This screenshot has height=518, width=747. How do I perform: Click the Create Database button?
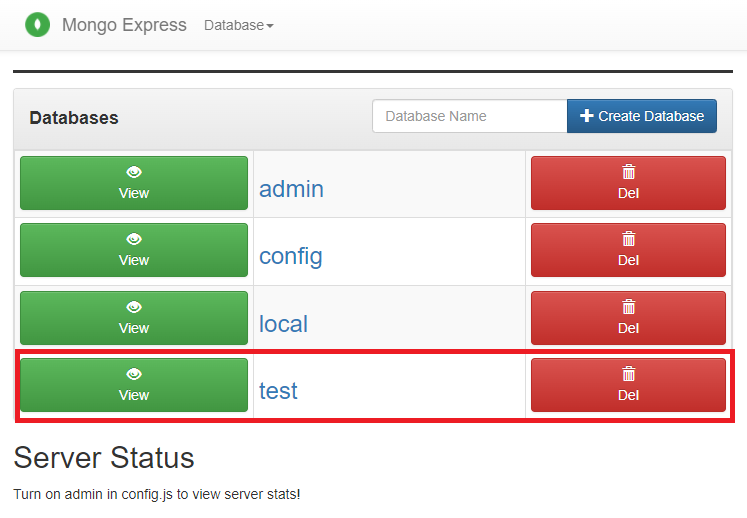point(642,116)
